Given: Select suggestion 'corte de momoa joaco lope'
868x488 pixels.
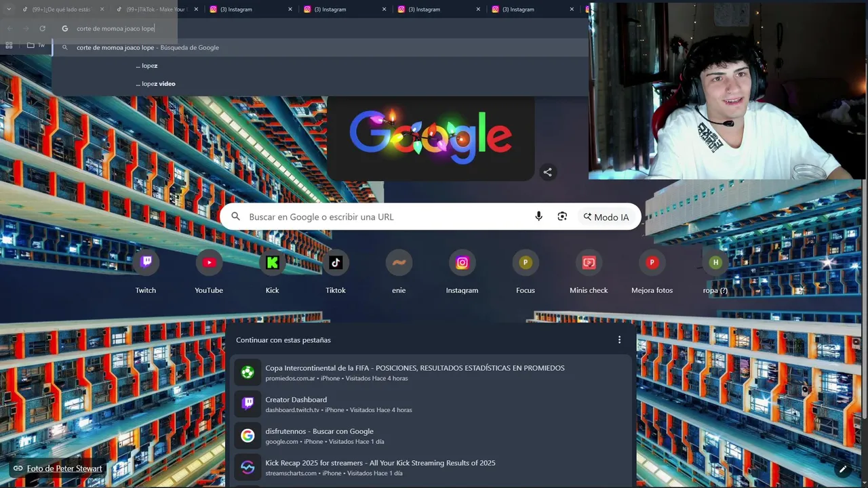Looking at the screenshot, I should pos(320,47).
